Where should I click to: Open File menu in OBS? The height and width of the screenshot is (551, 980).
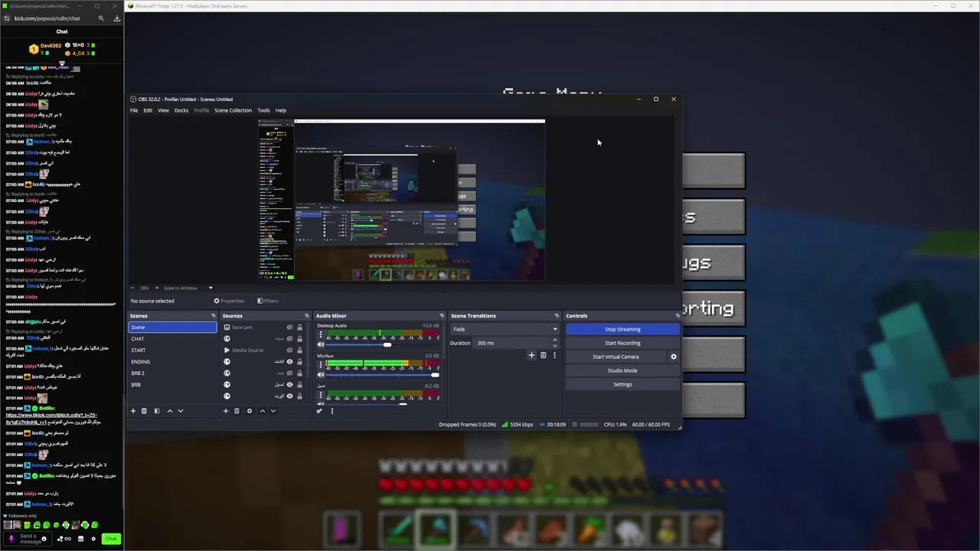[x=134, y=110]
